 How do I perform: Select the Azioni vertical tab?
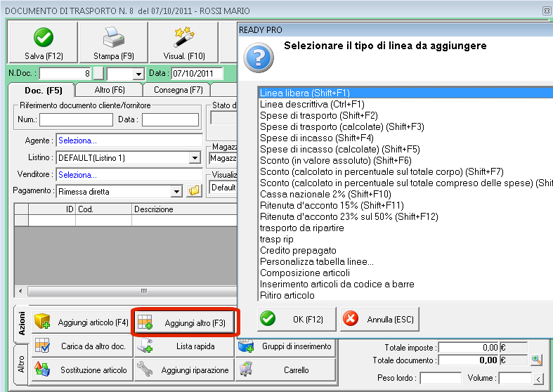[22, 323]
